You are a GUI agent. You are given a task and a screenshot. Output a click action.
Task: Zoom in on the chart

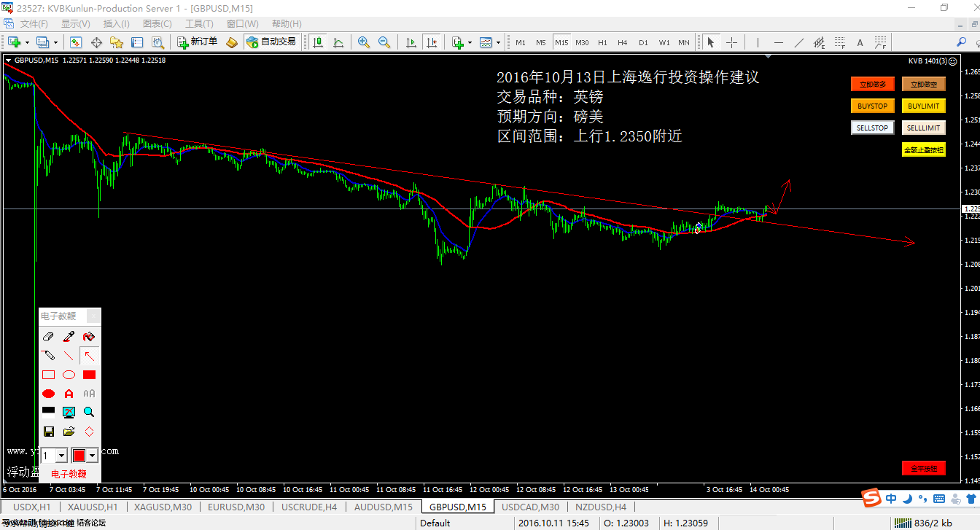coord(363,42)
